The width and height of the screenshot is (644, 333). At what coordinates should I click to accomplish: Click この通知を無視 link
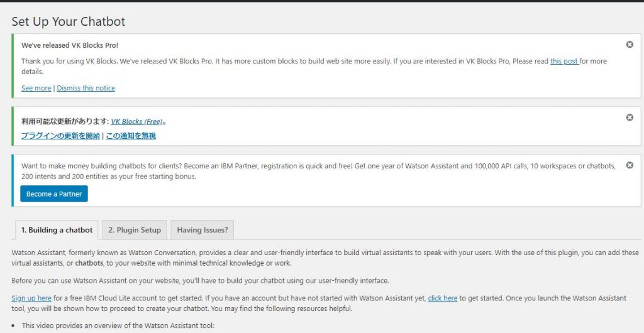131,136
